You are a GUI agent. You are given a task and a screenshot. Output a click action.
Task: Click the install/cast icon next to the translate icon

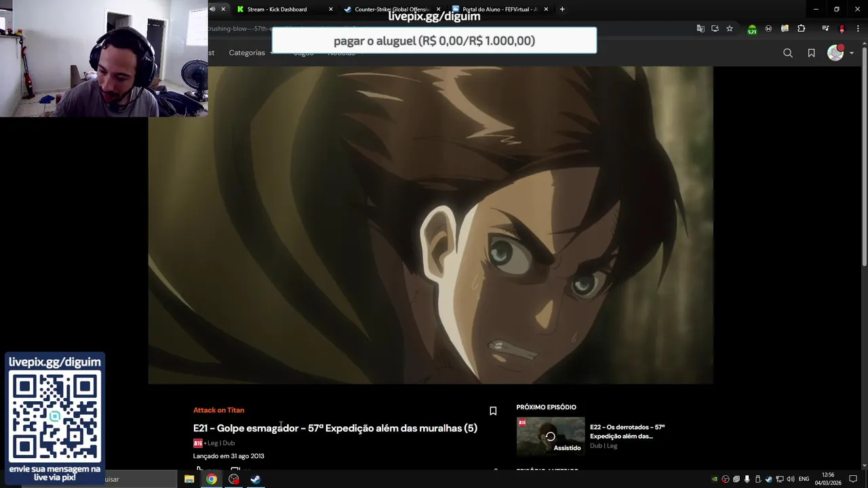point(715,28)
